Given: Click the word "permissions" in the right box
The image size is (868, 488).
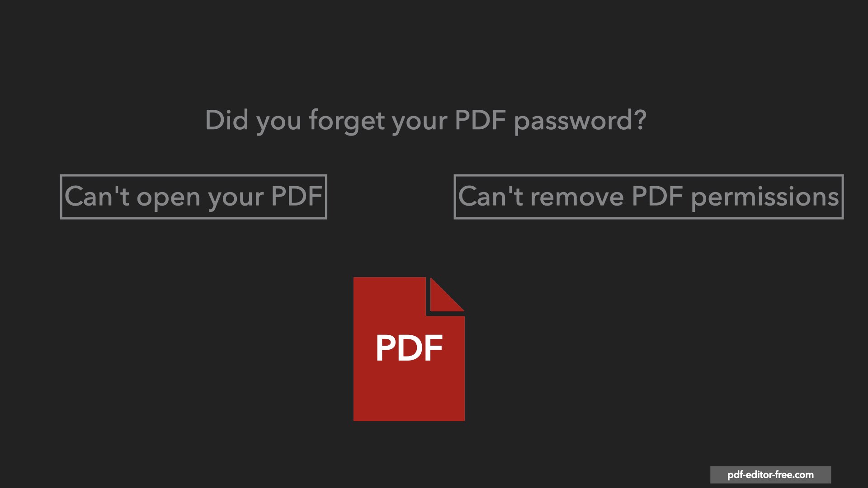Looking at the screenshot, I should 765,197.
